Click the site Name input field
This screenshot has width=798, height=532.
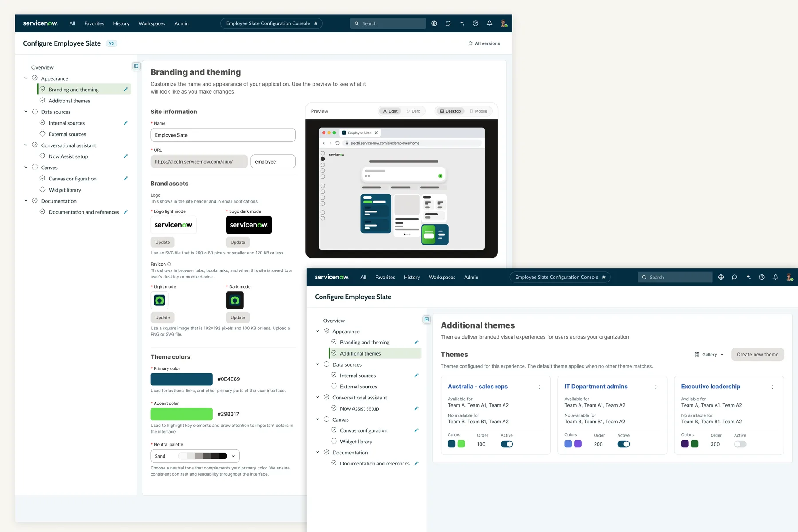pos(223,135)
